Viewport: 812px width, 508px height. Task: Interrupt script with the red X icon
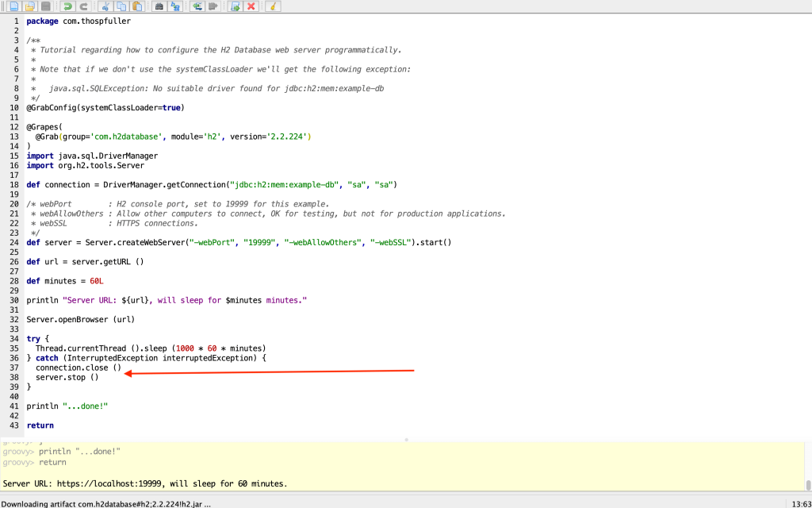click(251, 6)
